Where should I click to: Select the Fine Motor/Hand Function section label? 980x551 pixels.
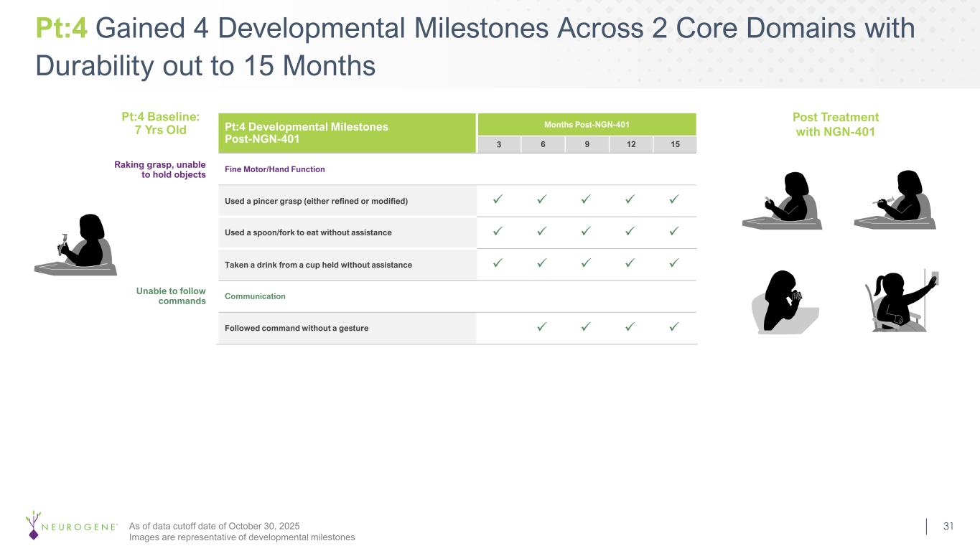(275, 169)
